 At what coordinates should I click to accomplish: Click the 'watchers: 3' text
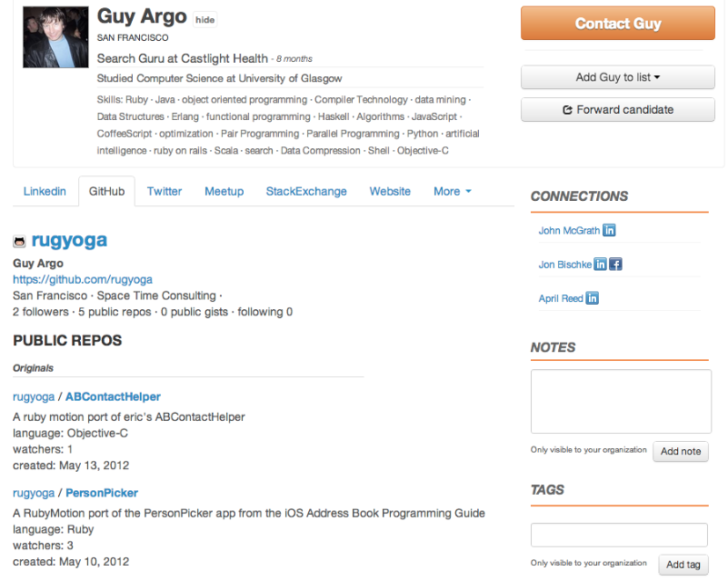(x=43, y=546)
